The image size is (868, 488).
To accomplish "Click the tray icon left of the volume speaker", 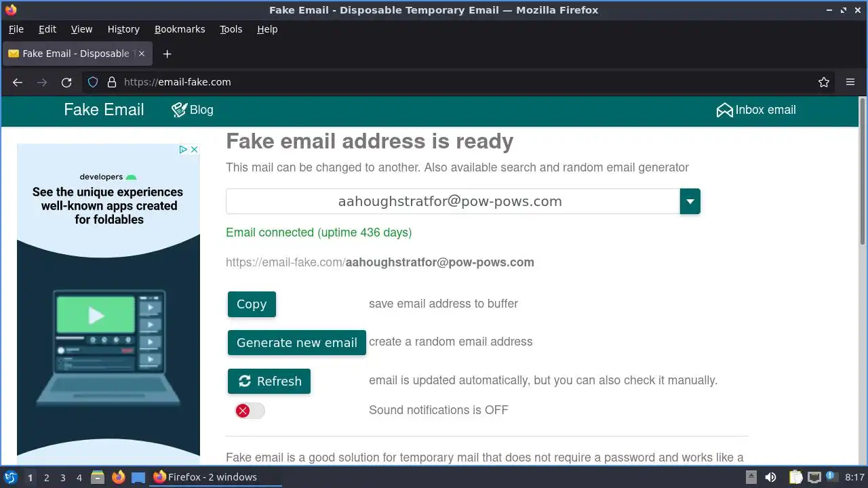I will pyautogui.click(x=751, y=478).
